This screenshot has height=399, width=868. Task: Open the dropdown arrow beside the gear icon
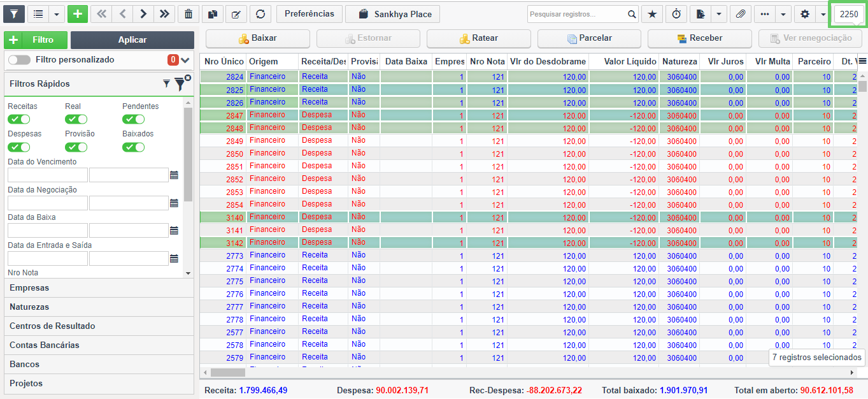pyautogui.click(x=823, y=14)
